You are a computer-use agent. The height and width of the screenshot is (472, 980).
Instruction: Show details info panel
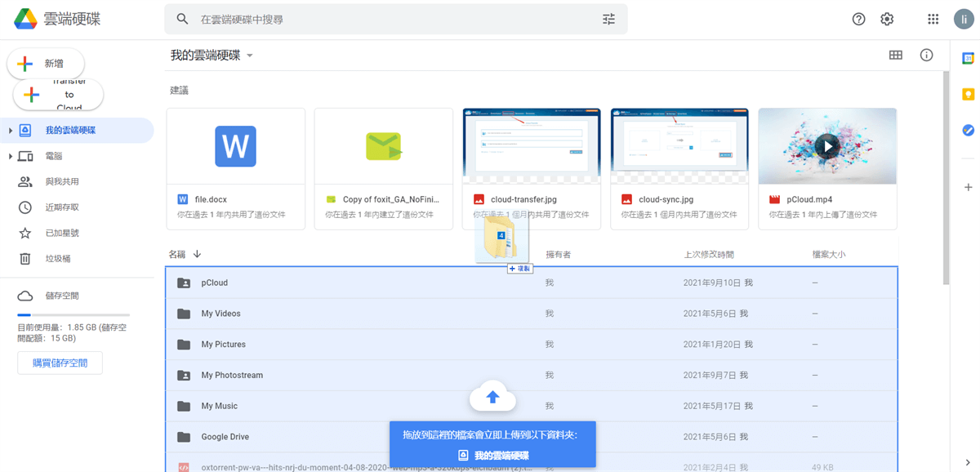926,55
